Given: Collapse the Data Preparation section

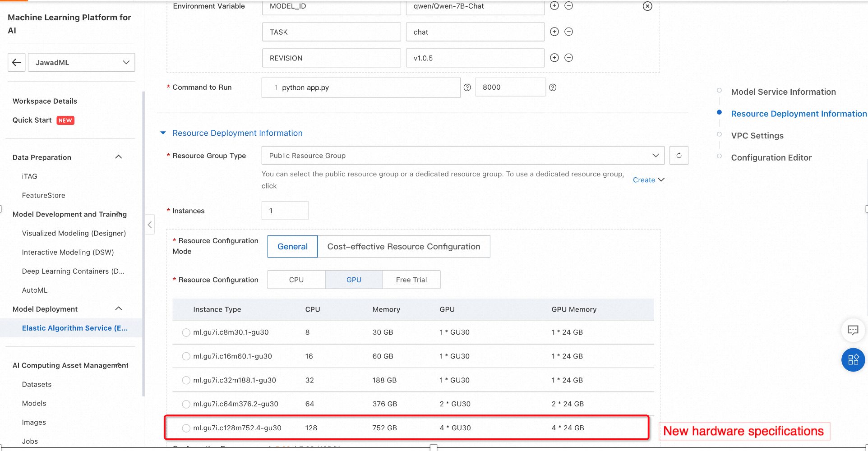Looking at the screenshot, I should point(119,157).
